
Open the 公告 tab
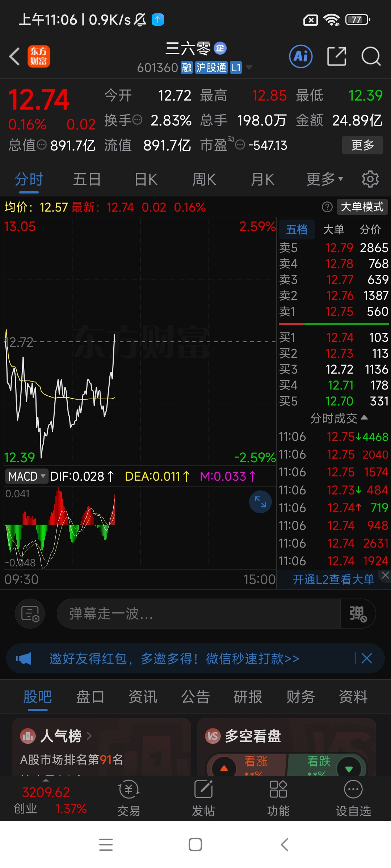click(195, 697)
